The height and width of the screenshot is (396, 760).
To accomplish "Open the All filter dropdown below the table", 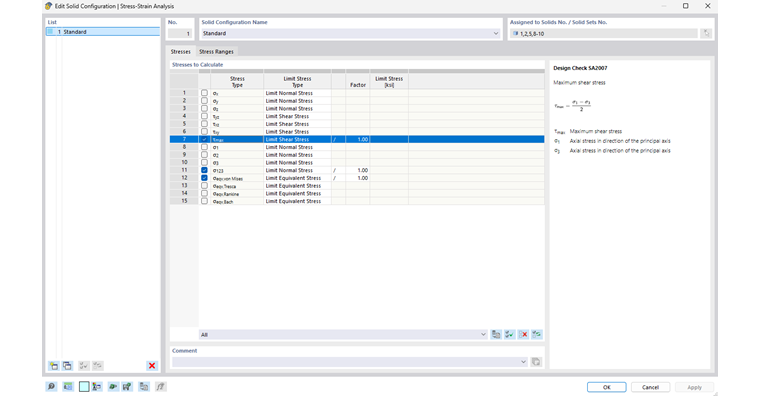I will (x=483, y=334).
